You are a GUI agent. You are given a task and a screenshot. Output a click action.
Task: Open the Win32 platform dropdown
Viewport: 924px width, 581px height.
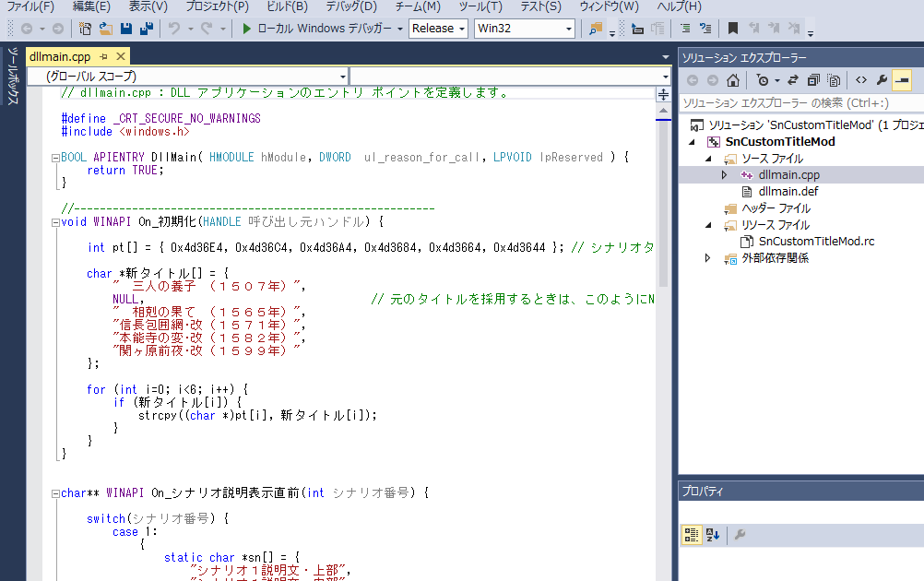(524, 29)
